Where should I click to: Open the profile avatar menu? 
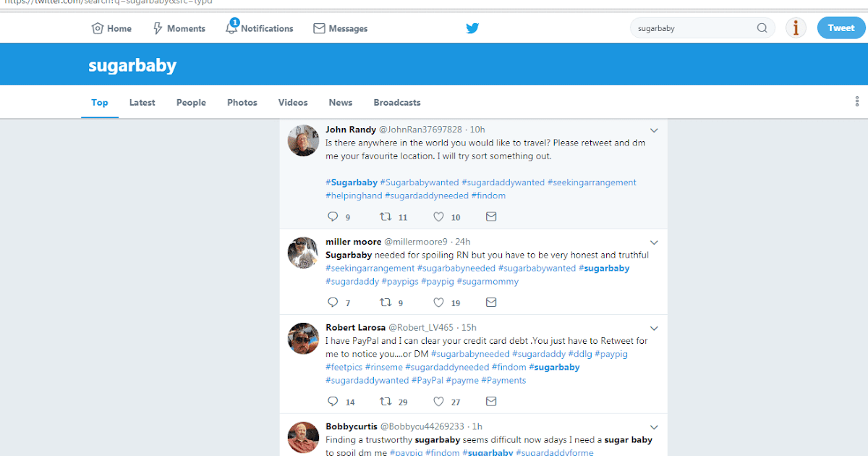point(796,28)
